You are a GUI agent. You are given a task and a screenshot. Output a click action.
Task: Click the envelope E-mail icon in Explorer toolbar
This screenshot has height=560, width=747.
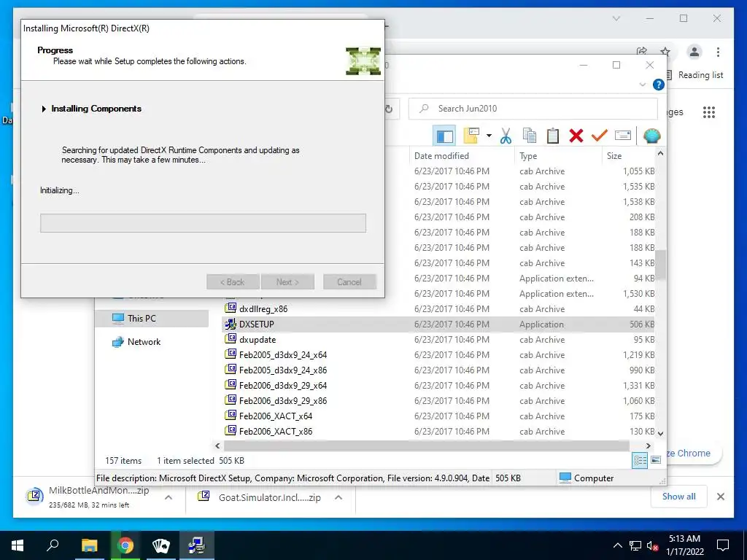tap(623, 136)
